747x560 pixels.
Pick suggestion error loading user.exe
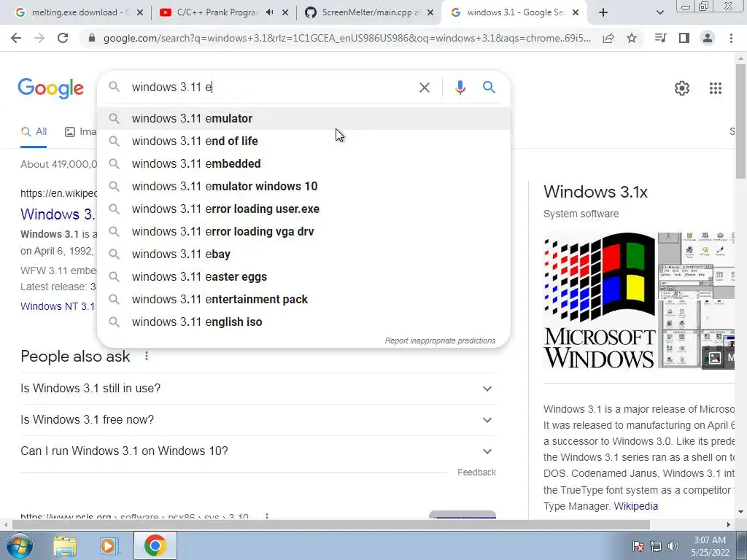303,209
